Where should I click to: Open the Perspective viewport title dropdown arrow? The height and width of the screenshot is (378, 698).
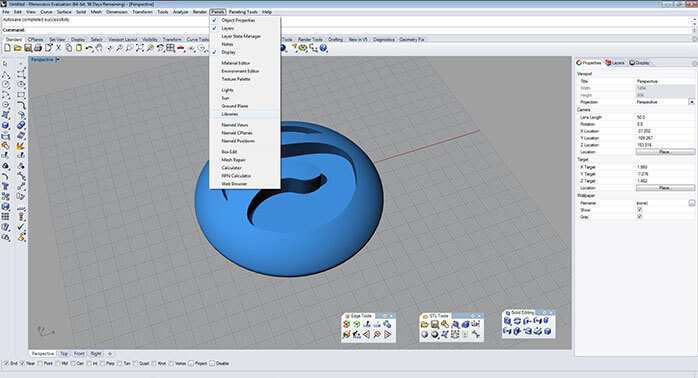(x=58, y=59)
